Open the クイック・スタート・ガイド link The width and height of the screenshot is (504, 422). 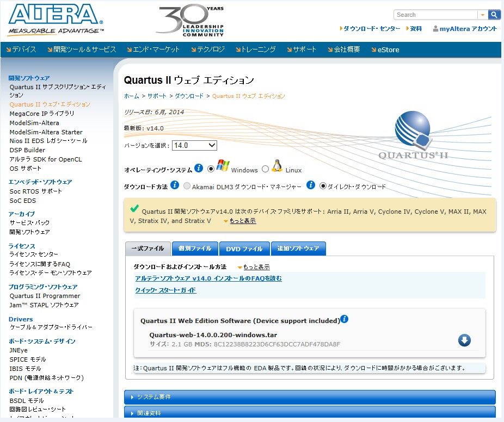tap(165, 290)
